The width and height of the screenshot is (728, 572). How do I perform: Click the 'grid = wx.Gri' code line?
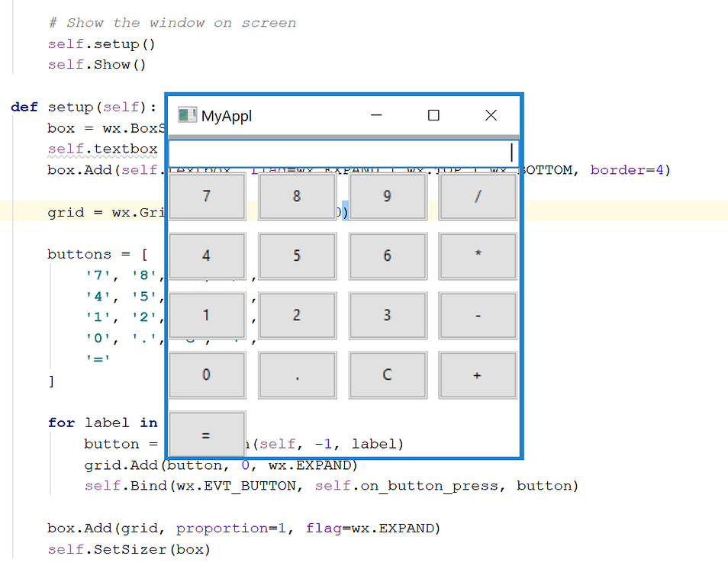pyautogui.click(x=106, y=213)
